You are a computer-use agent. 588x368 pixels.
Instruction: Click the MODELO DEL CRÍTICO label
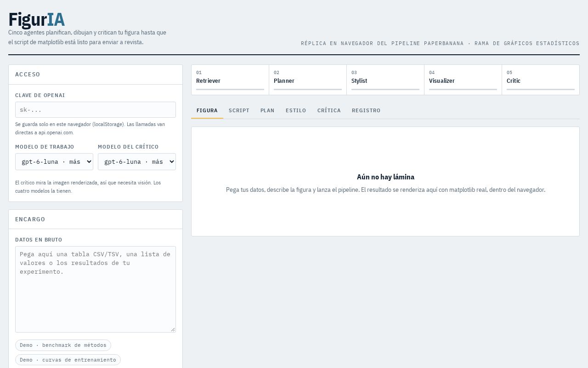coord(128,147)
